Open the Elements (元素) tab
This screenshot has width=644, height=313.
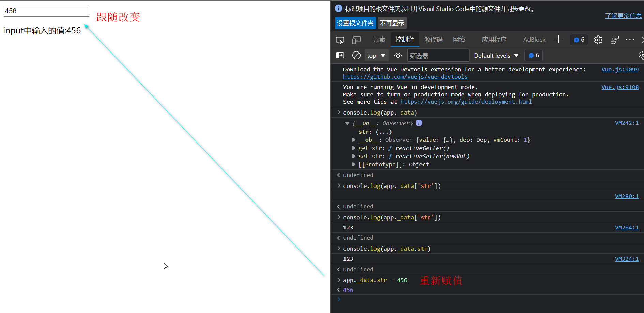click(x=379, y=40)
